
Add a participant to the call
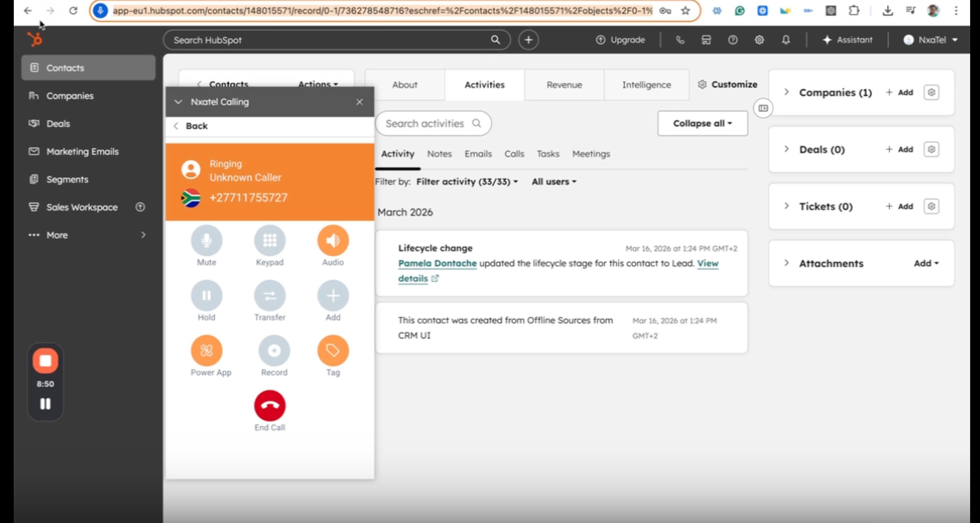[x=333, y=296]
